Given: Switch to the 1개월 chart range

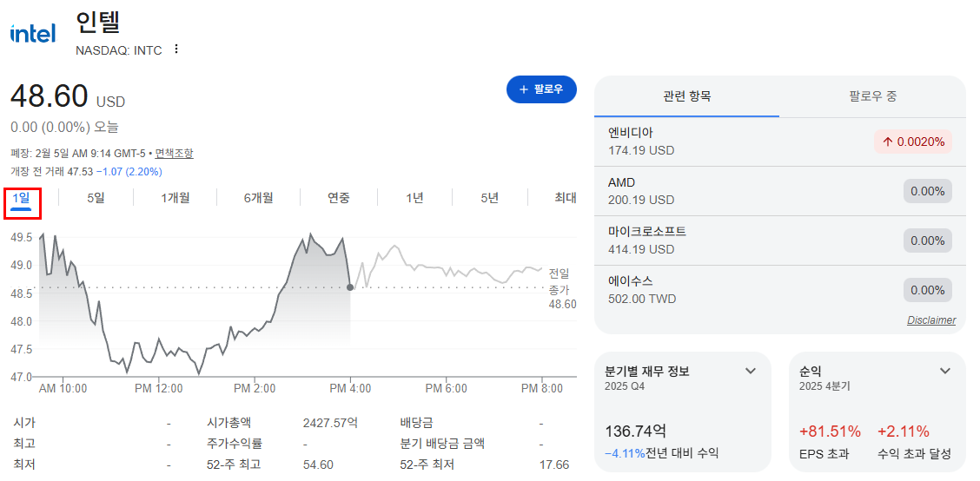Looking at the screenshot, I should 175,198.
